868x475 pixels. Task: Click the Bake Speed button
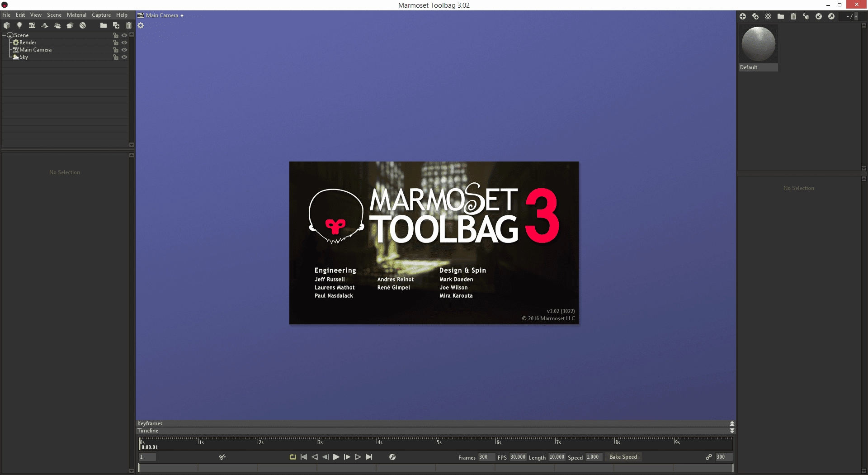623,457
